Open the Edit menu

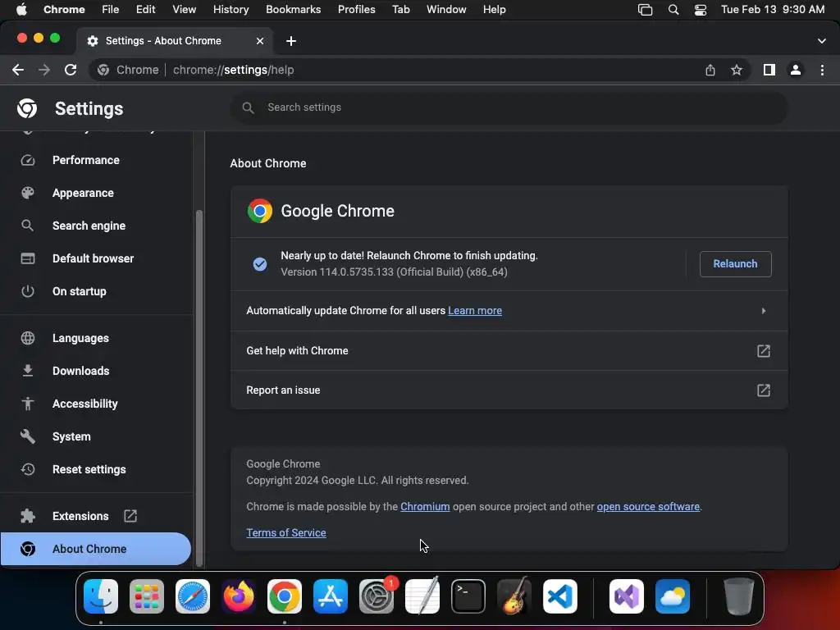[x=145, y=10]
